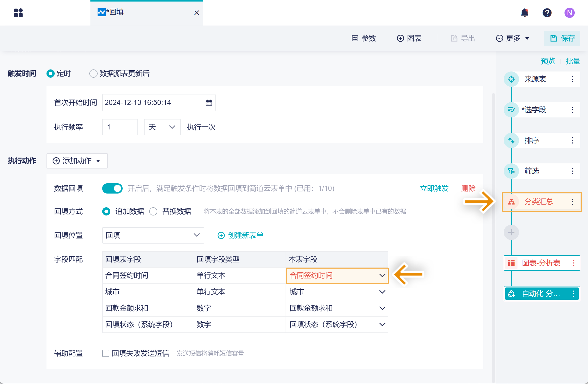Screen dimensions: 588x384
Task: Click the 排序 step icon
Action: click(x=511, y=140)
